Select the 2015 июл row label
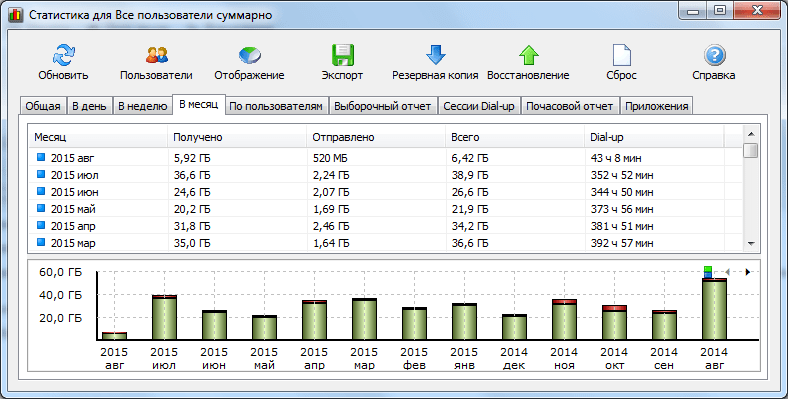Viewport: 788px width, 399px height. [74, 175]
